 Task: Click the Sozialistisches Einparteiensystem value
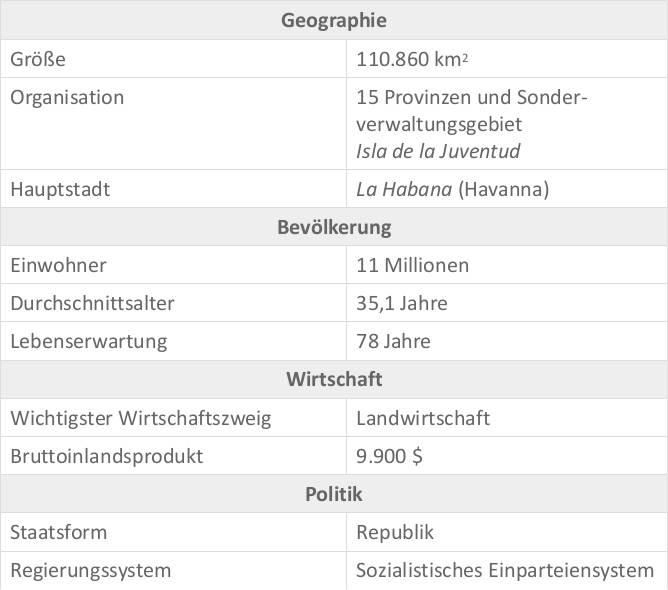(505, 571)
